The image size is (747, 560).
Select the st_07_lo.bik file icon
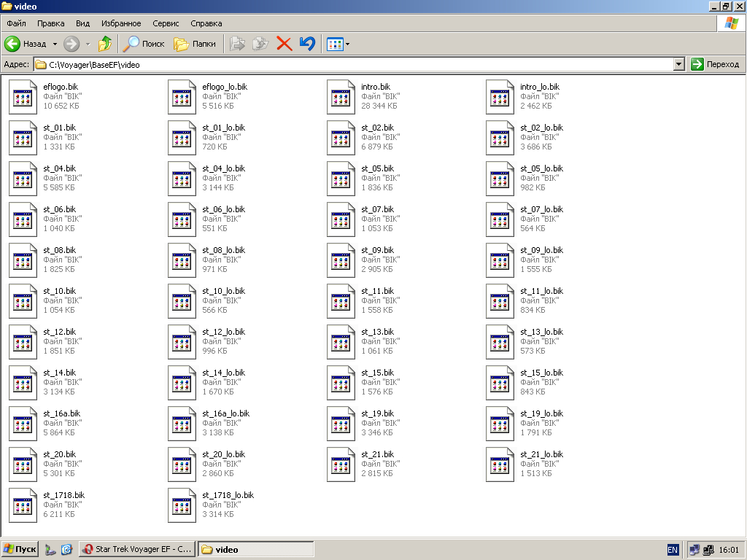coord(500,220)
